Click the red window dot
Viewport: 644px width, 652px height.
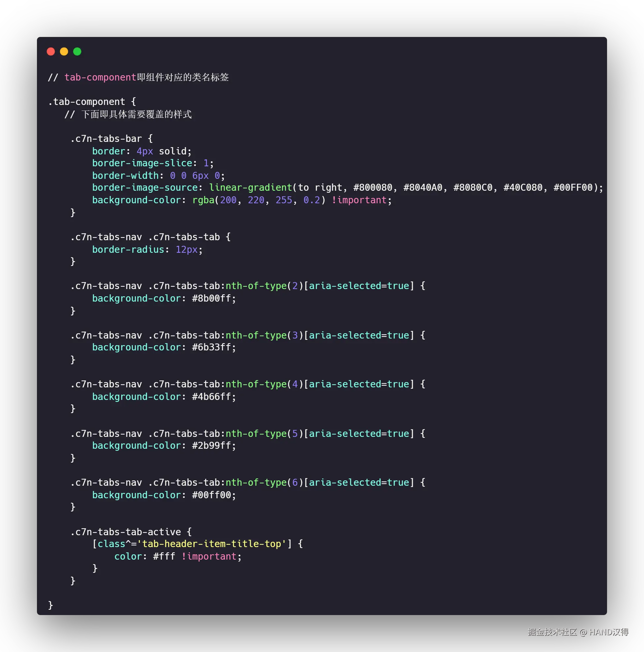click(x=50, y=51)
